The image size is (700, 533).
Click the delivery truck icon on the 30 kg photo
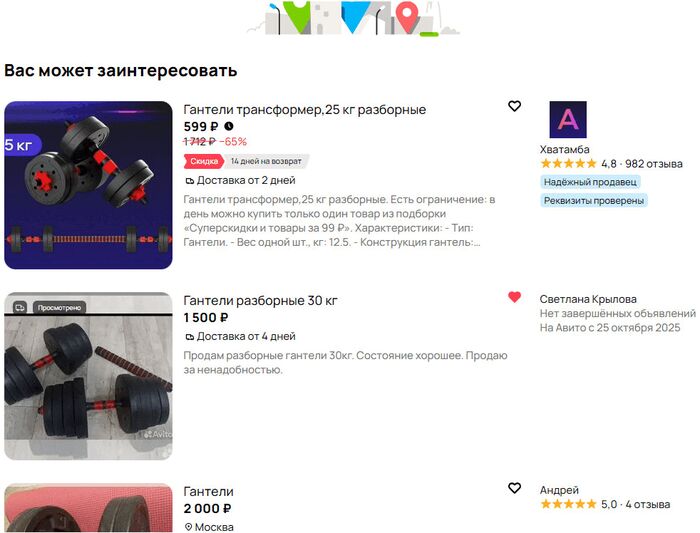coord(20,308)
